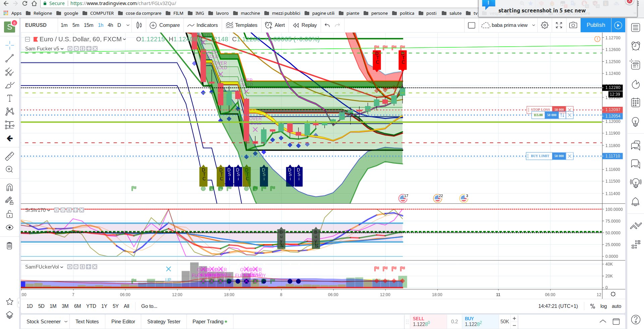Open the object tree layers icon
This screenshot has height=329, width=644.
click(9, 315)
